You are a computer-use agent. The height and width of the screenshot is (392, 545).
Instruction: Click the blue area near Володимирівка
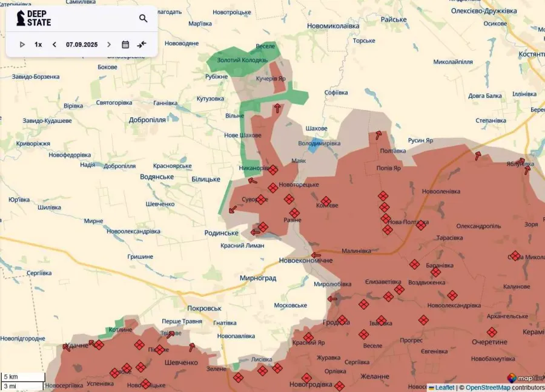tap(311, 147)
